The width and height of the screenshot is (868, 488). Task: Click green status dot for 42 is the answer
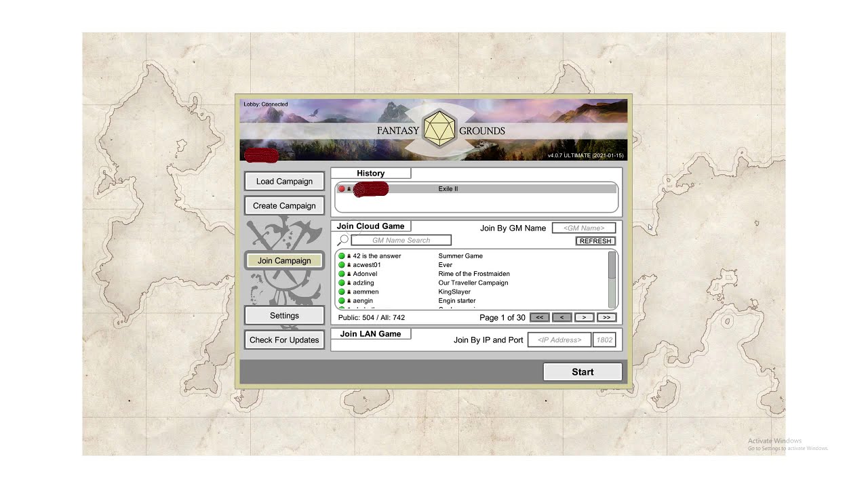pos(342,256)
